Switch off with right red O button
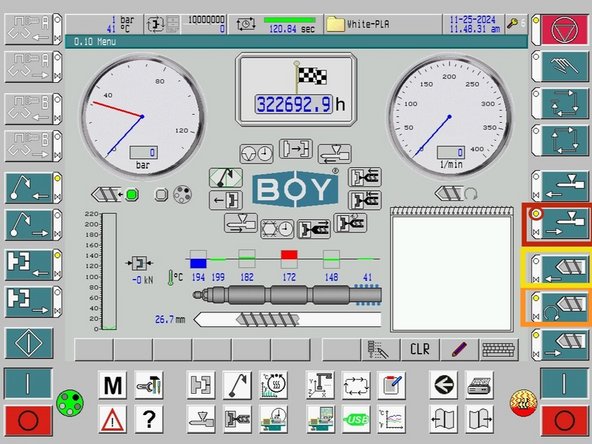The height and width of the screenshot is (444, 592). pyautogui.click(x=564, y=420)
